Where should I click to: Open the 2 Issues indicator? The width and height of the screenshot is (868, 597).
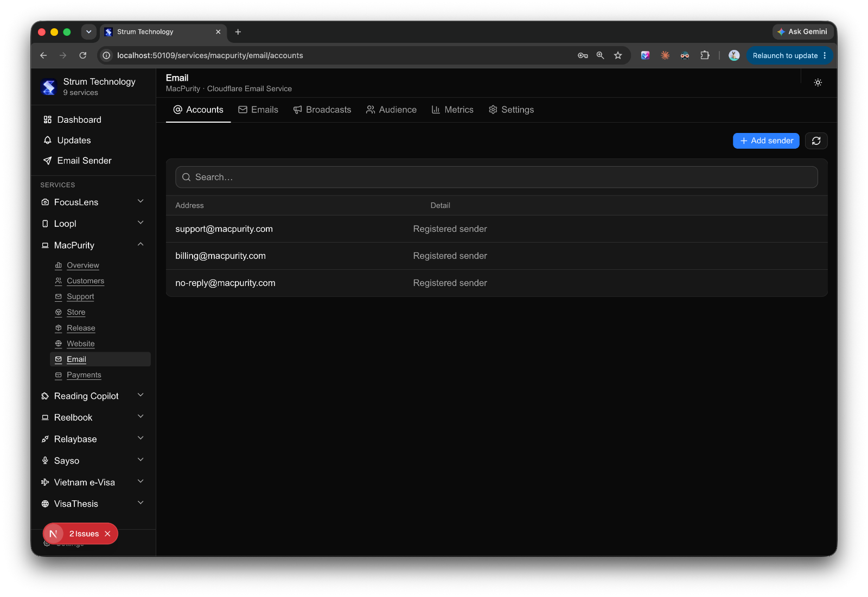(x=84, y=534)
